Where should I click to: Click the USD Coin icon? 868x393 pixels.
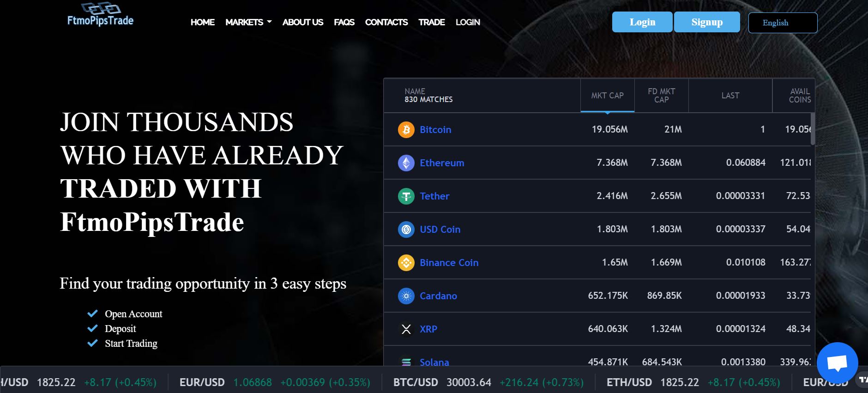pyautogui.click(x=406, y=230)
